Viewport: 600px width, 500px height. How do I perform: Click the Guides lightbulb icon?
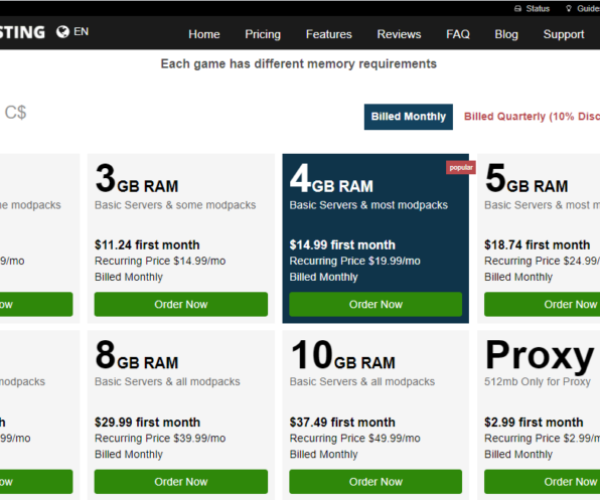pos(569,8)
